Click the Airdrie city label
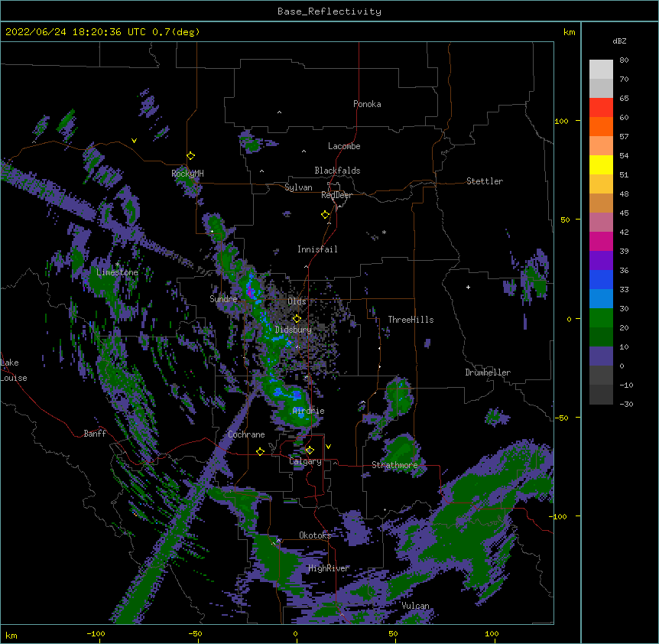The height and width of the screenshot is (644, 659). point(309,411)
